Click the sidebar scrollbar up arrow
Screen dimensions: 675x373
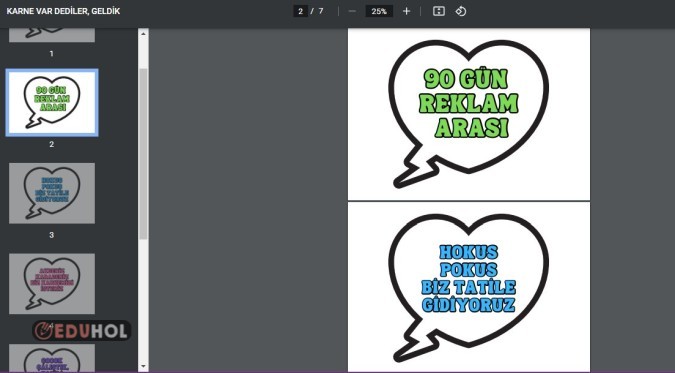[x=143, y=33]
